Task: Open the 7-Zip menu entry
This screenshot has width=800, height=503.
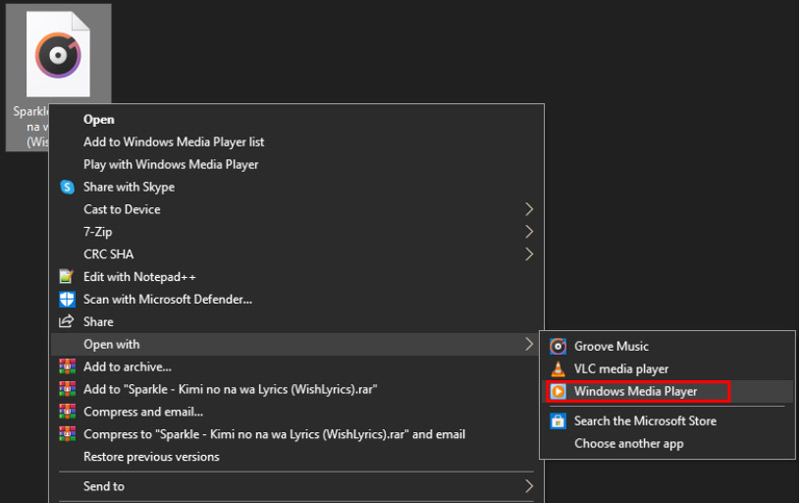Action: tap(297, 232)
